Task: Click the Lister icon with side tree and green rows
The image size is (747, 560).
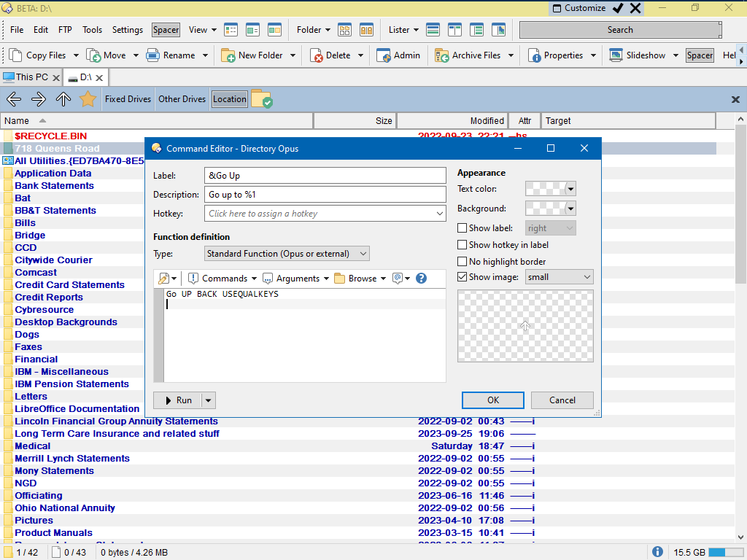Action: 476,30
